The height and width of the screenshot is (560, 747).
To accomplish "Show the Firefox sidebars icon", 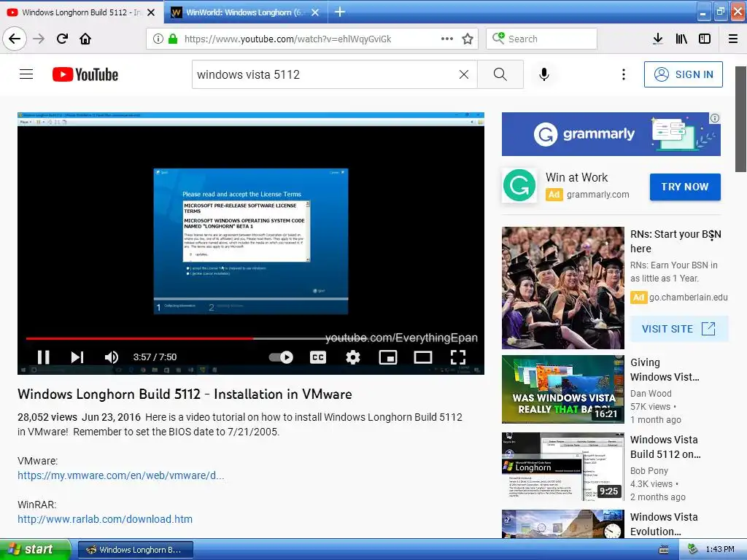I will [705, 39].
